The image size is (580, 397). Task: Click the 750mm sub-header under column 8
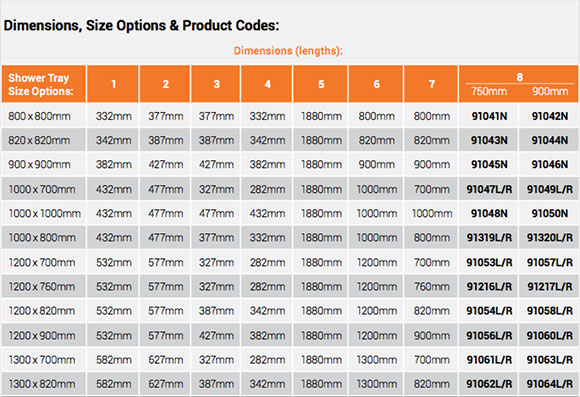[x=489, y=91]
